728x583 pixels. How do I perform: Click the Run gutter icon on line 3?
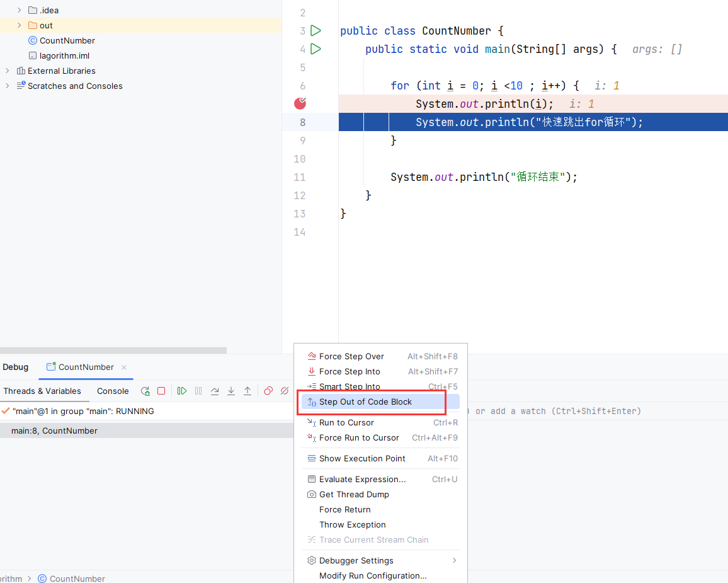coord(316,30)
